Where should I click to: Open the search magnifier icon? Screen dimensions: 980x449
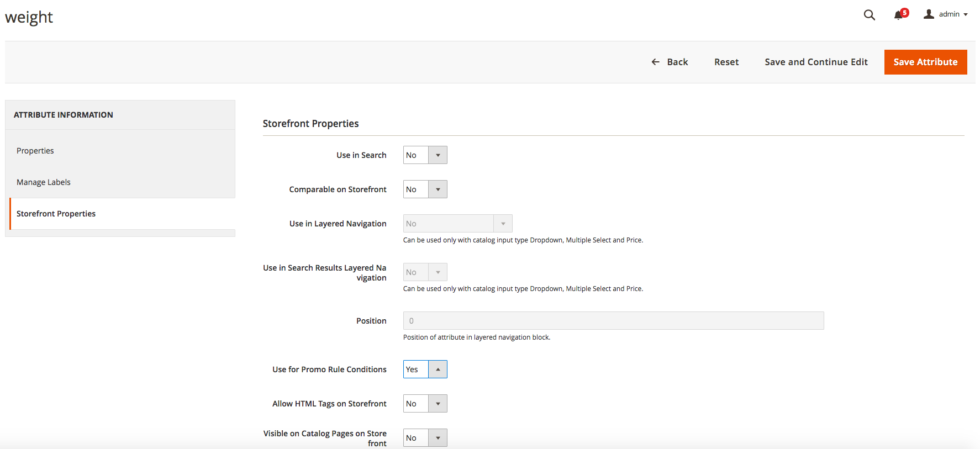point(869,15)
